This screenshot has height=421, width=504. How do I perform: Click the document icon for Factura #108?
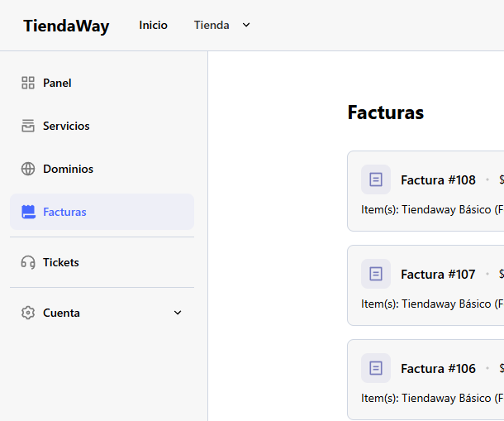(x=376, y=179)
